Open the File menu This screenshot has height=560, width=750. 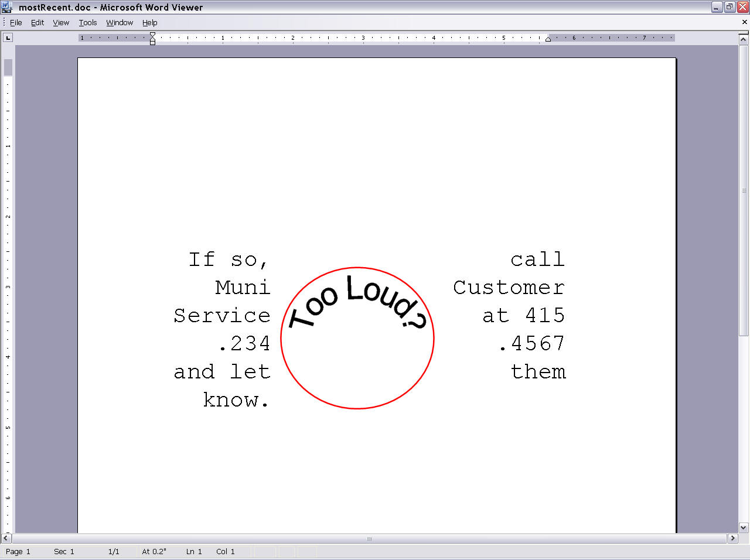pos(16,22)
